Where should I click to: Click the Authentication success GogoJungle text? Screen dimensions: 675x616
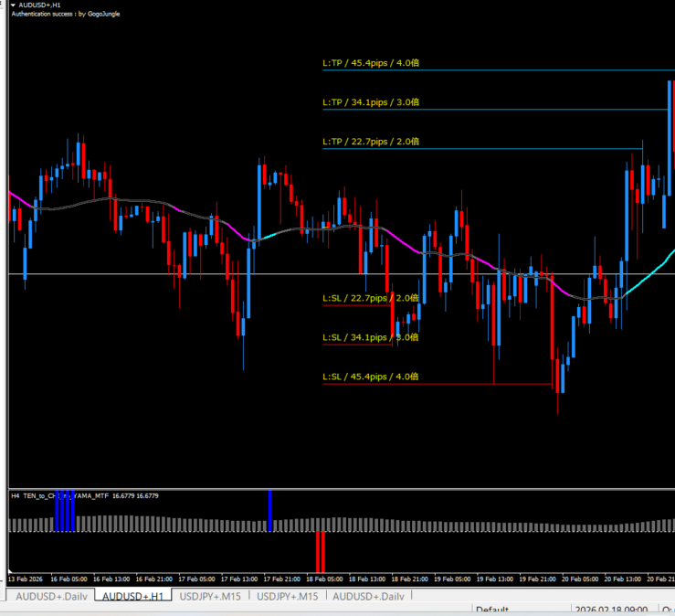point(66,15)
